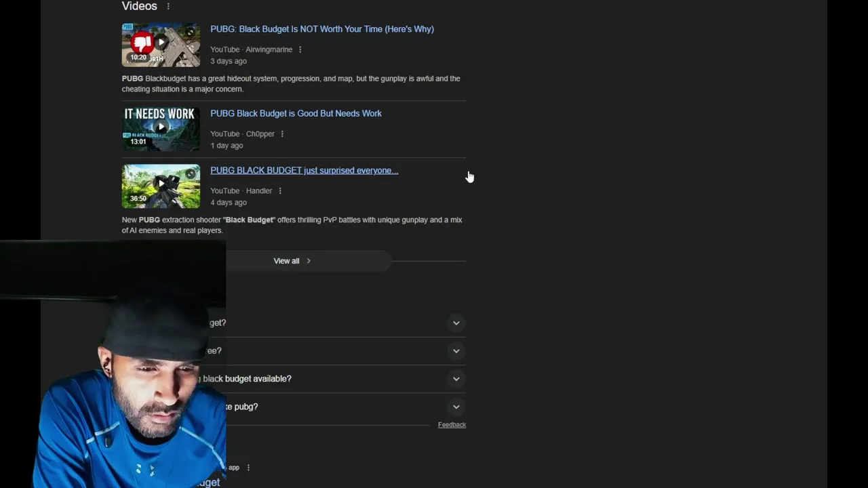The height and width of the screenshot is (488, 868).
Task: Click the 'Videos' section heading
Action: [140, 6]
